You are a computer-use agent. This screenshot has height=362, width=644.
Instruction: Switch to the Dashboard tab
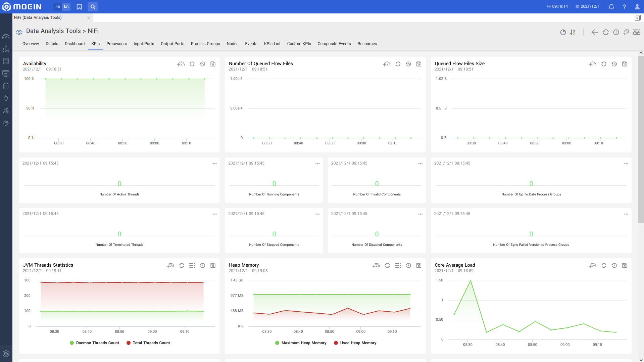coord(75,44)
